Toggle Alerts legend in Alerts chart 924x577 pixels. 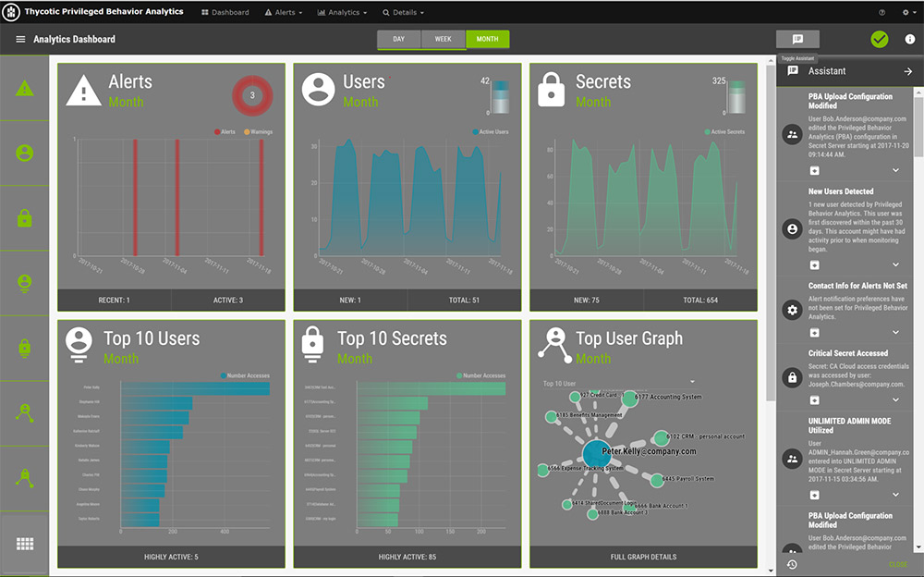(x=225, y=132)
